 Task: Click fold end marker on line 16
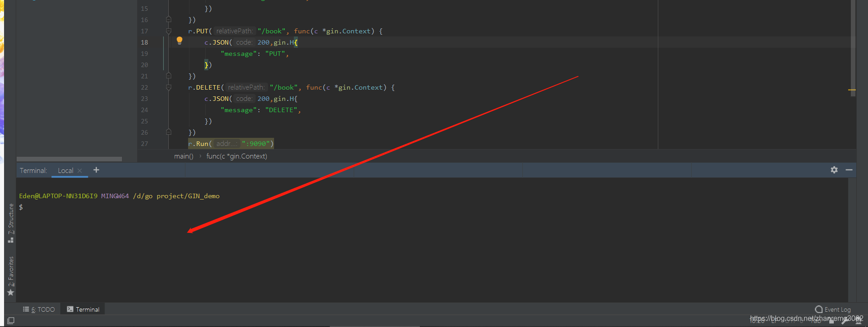click(169, 19)
